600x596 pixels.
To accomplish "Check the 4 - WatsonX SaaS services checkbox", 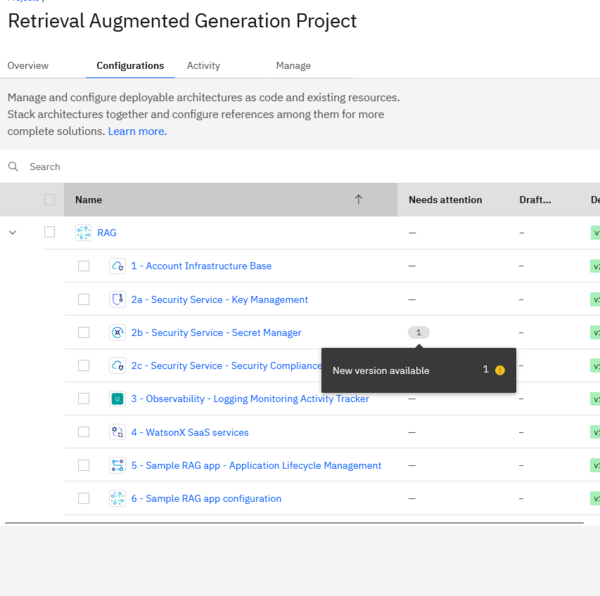I will click(x=84, y=432).
